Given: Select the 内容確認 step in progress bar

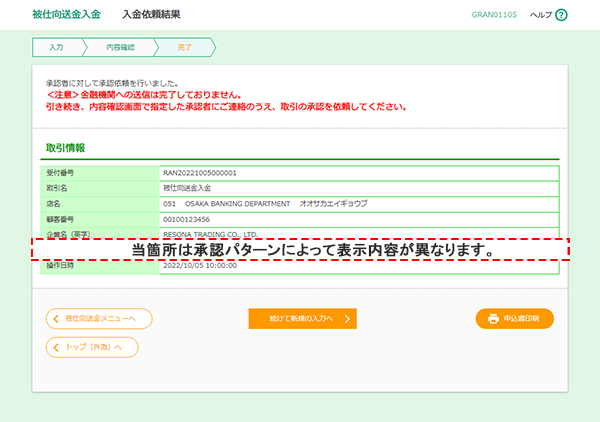Looking at the screenshot, I should (x=117, y=47).
